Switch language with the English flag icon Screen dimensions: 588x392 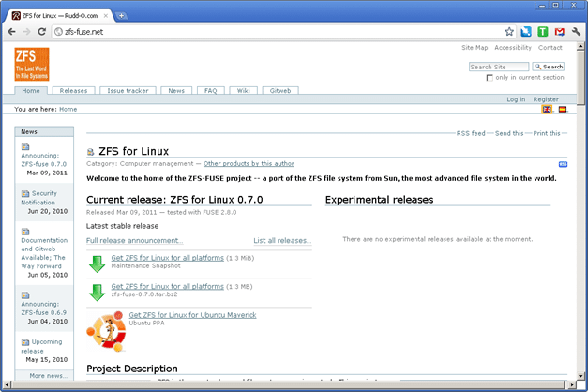point(547,109)
